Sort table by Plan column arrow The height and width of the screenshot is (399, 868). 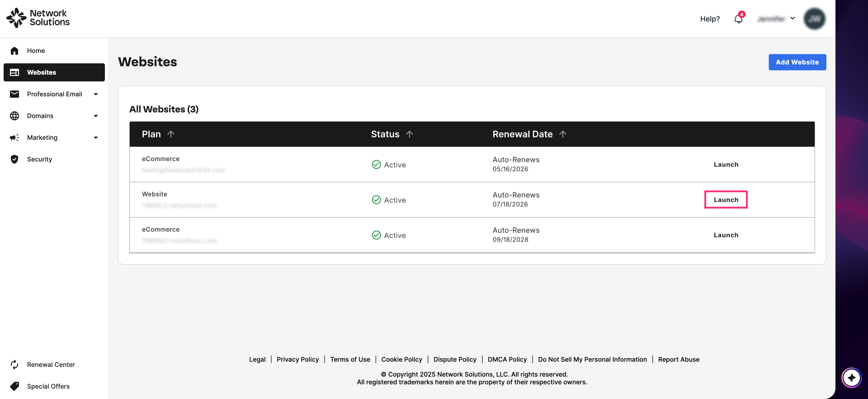(x=171, y=134)
